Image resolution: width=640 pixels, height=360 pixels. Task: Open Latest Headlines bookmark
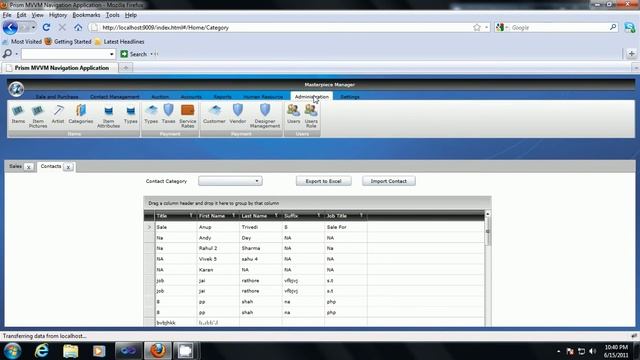tap(120, 42)
